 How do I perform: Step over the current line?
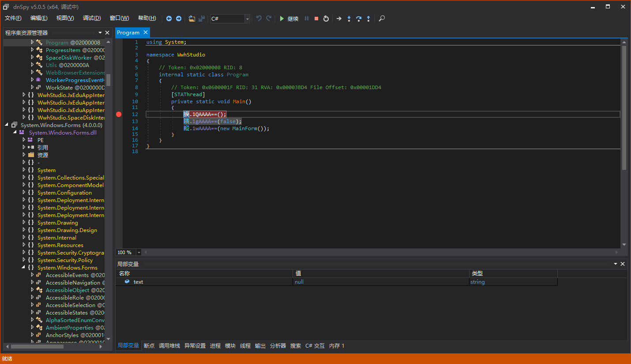click(359, 19)
